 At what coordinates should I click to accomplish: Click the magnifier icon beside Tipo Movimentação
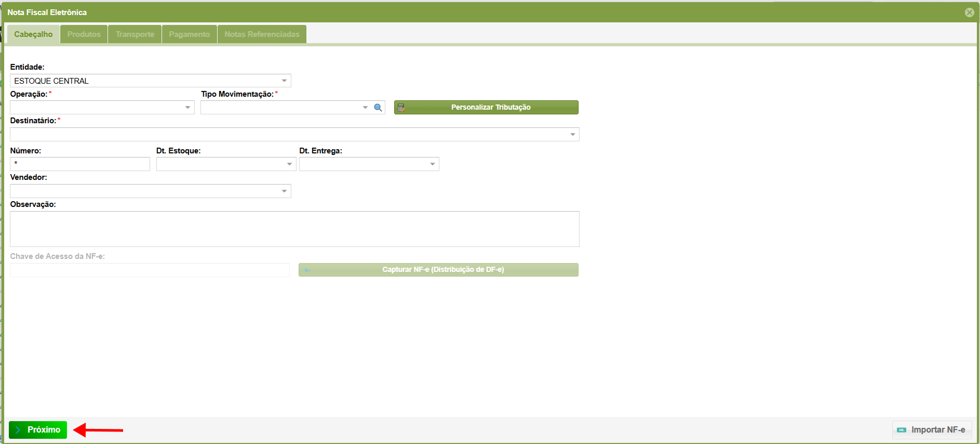[378, 108]
